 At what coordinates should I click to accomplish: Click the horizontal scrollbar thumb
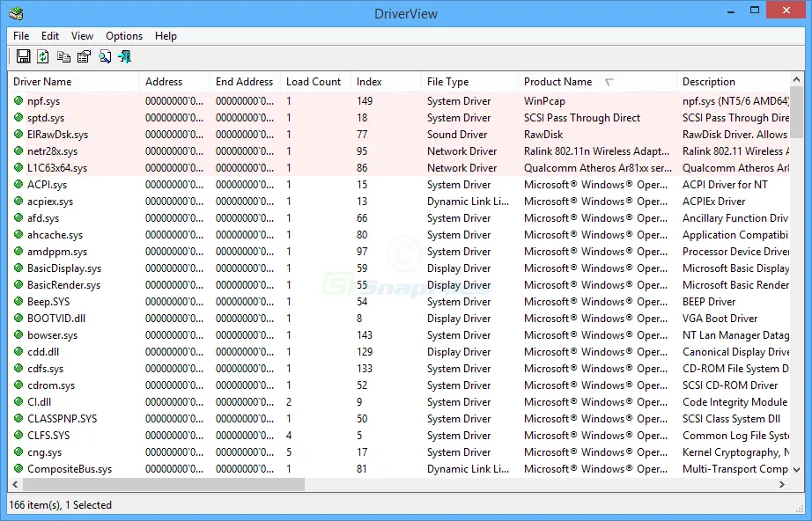point(164,484)
